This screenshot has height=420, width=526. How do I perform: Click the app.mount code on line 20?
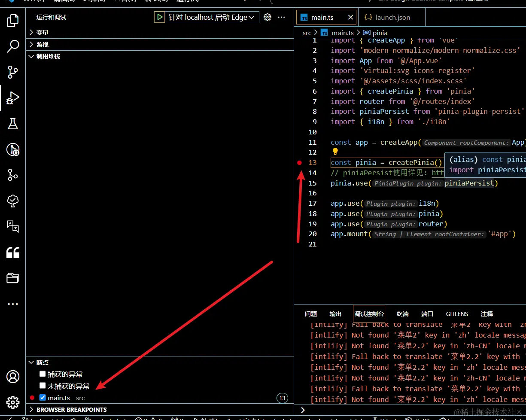pyautogui.click(x=423, y=234)
